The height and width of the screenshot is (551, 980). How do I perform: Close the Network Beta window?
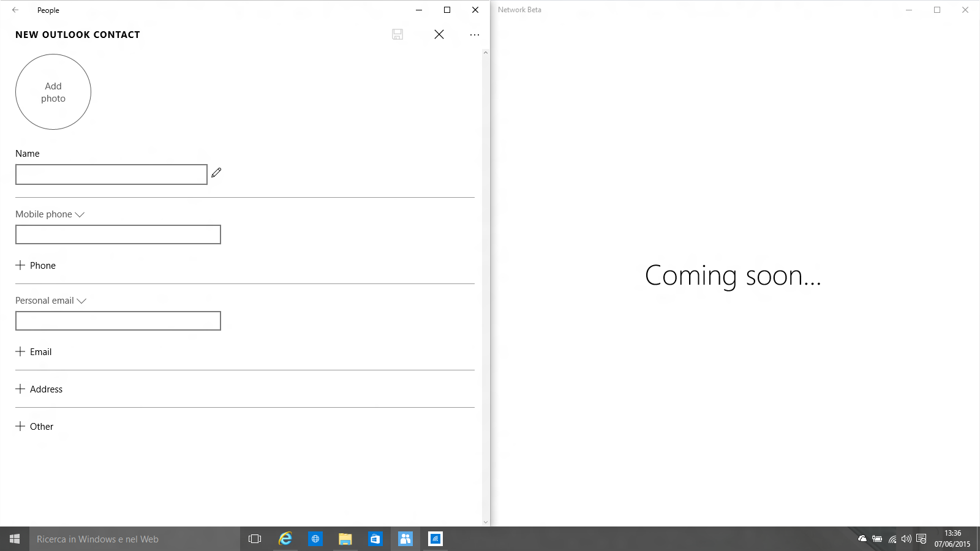965,10
